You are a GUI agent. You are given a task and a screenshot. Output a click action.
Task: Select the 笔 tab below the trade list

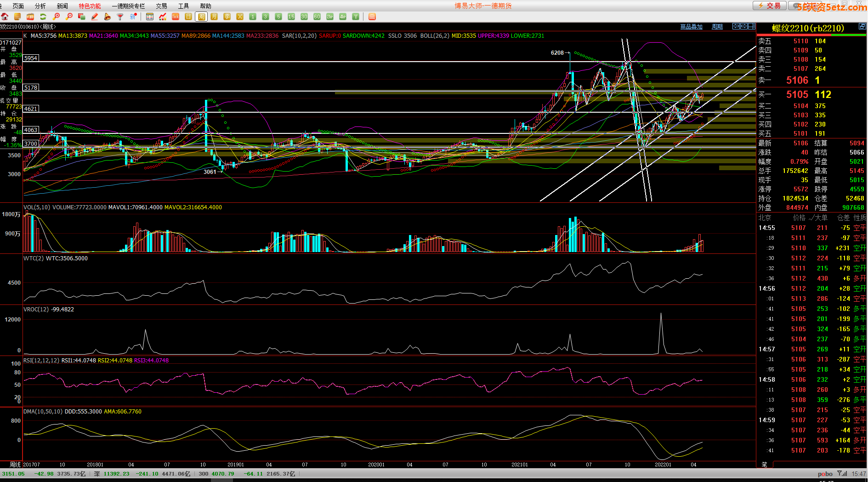[765, 465]
